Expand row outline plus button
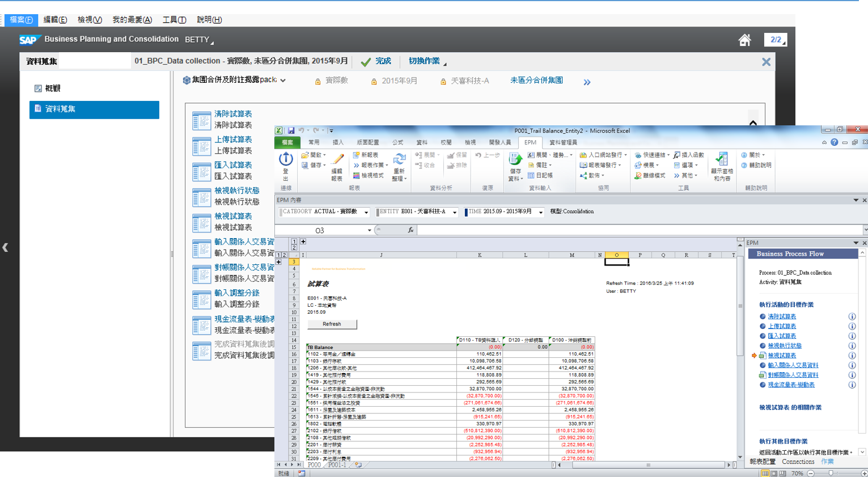This screenshot has height=477, width=868. 278,262
